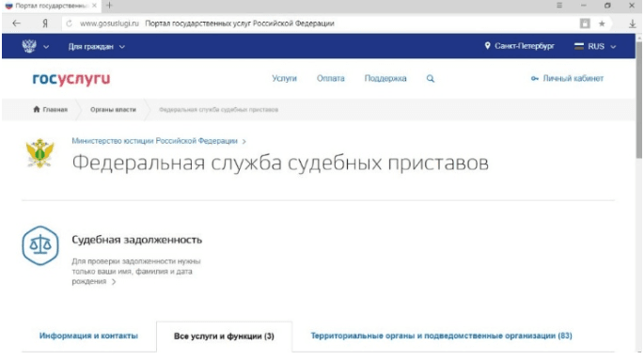Change the Санкт-Петербург location
Image resolution: width=644 pixels, height=360 pixels.
tap(524, 46)
